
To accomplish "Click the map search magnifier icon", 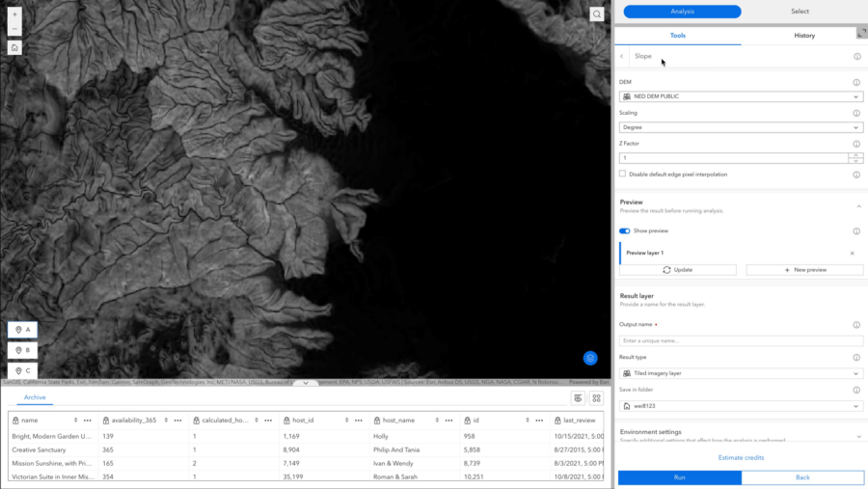I will [597, 14].
